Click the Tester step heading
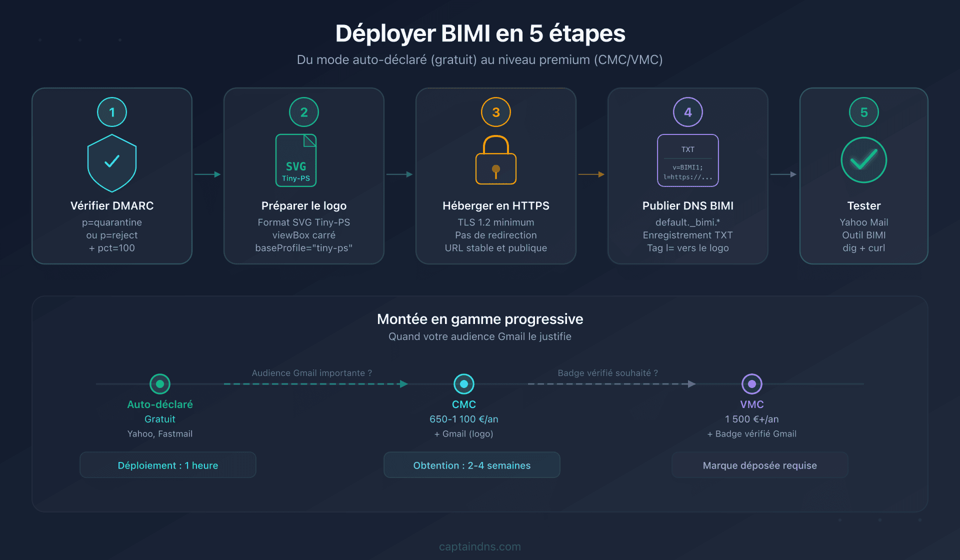Screen dimensions: 960x560 point(864,205)
